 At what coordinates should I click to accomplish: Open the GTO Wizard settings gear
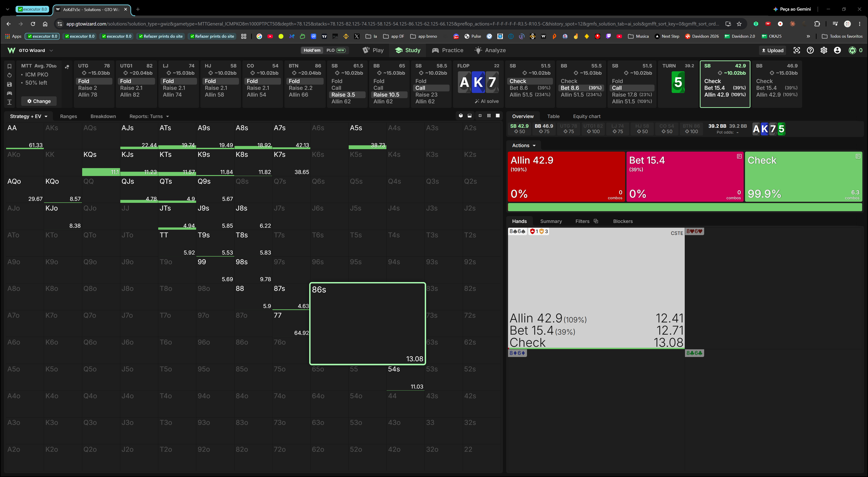click(x=824, y=50)
